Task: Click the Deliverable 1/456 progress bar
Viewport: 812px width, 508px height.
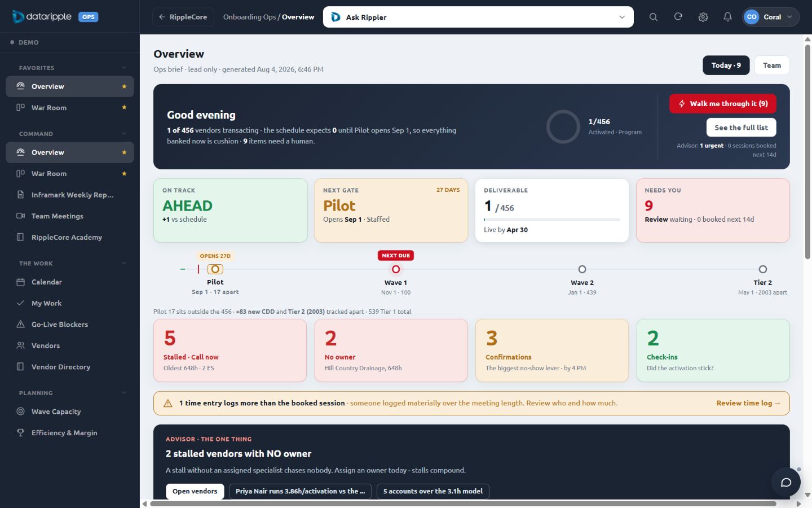Action: pyautogui.click(x=552, y=220)
